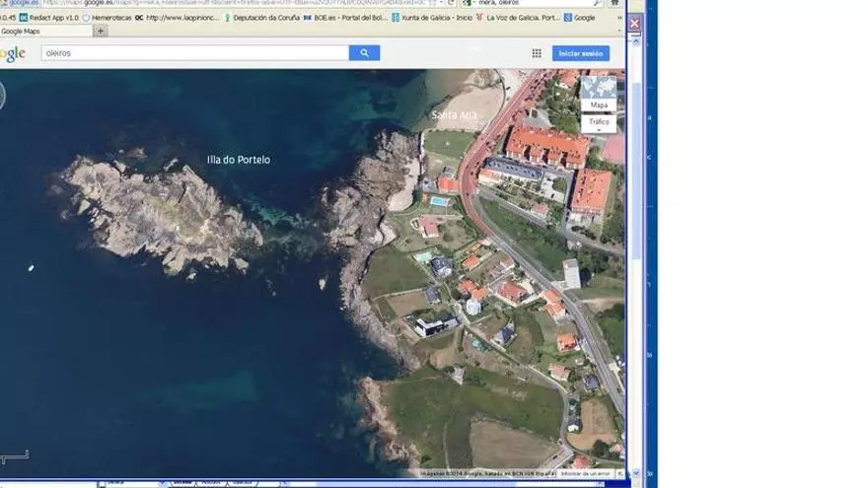Click the Google logo
The image size is (868, 488).
(12, 53)
